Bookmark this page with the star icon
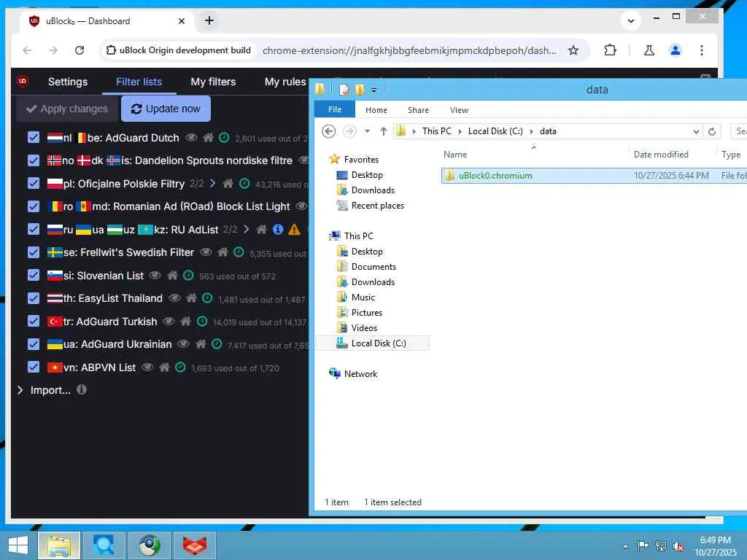 pos(573,50)
